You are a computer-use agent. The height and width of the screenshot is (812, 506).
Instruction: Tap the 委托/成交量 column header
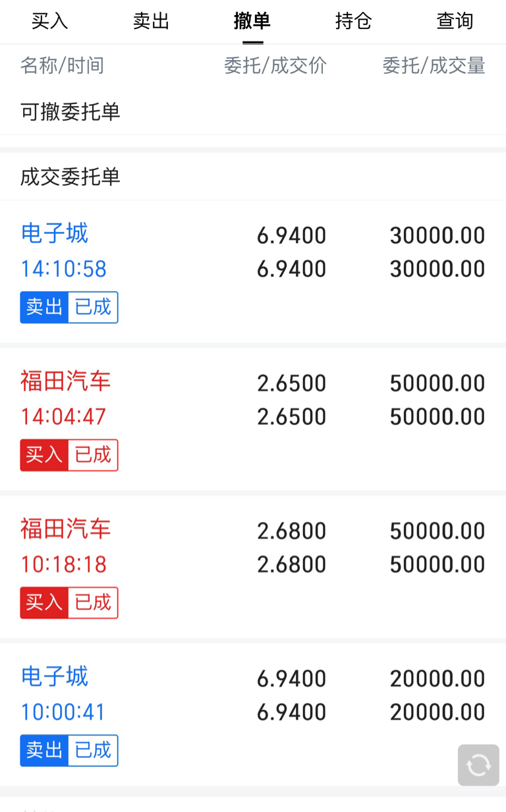434,65
